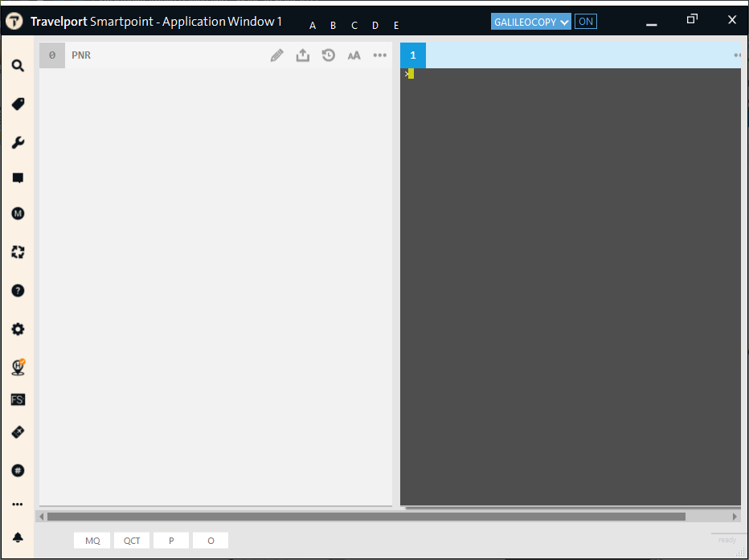Open the help question mark icon
This screenshot has height=560, width=749.
[18, 291]
